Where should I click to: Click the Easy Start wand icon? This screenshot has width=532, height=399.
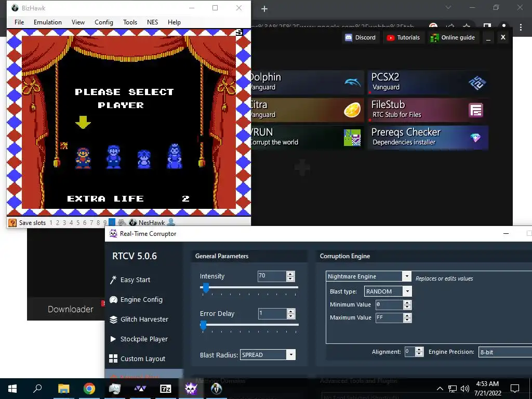(113, 280)
